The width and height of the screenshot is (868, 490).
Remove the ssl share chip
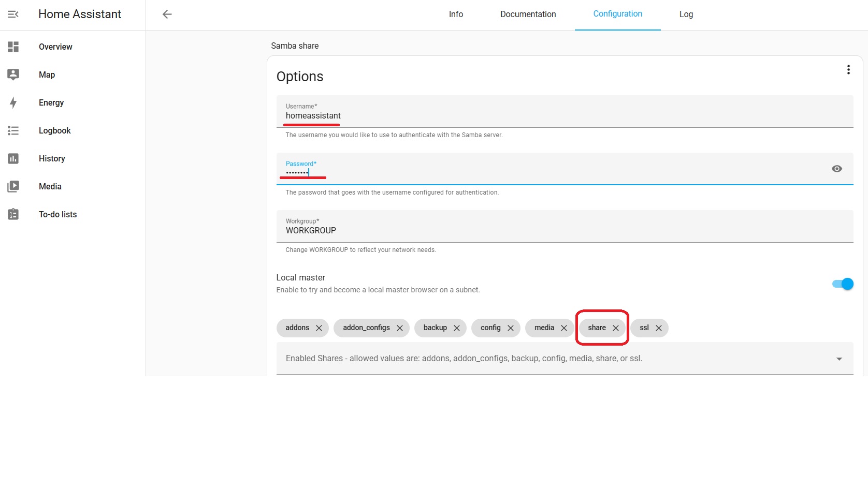tap(659, 328)
